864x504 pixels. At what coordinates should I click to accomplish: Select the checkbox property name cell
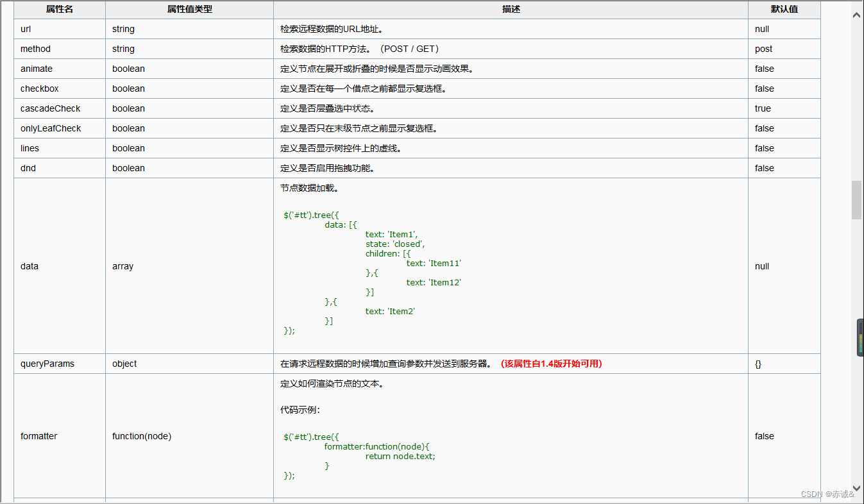[60, 88]
